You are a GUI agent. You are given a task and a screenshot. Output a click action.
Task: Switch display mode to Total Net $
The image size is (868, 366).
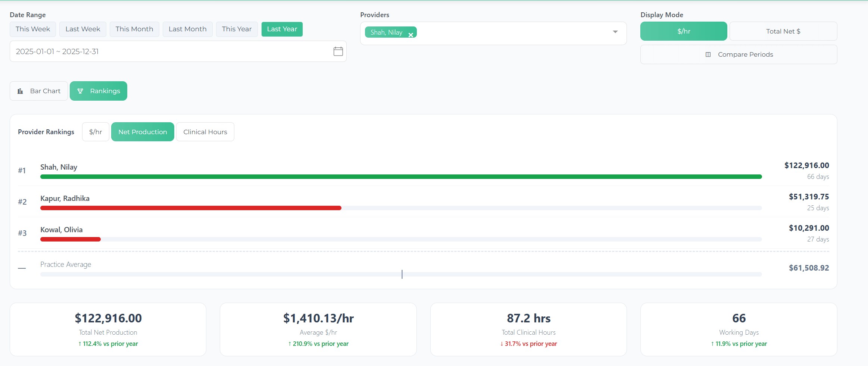pos(783,31)
